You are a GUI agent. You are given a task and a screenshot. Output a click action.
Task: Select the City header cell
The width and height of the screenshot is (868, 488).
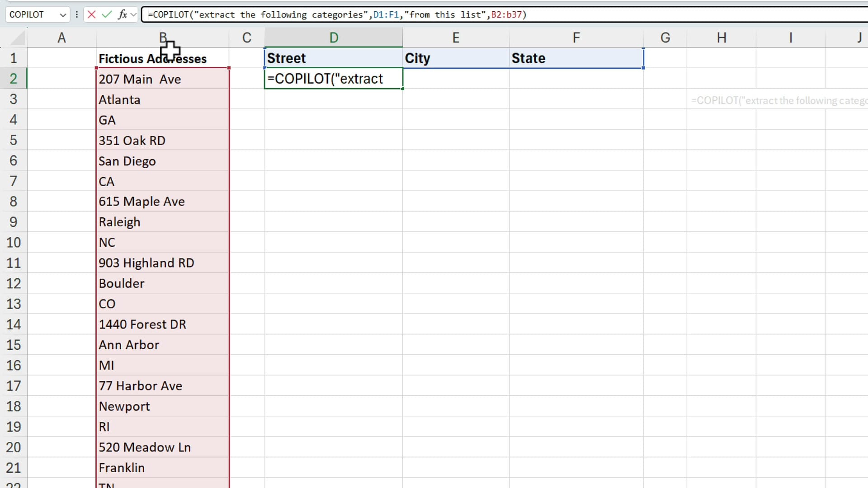455,58
